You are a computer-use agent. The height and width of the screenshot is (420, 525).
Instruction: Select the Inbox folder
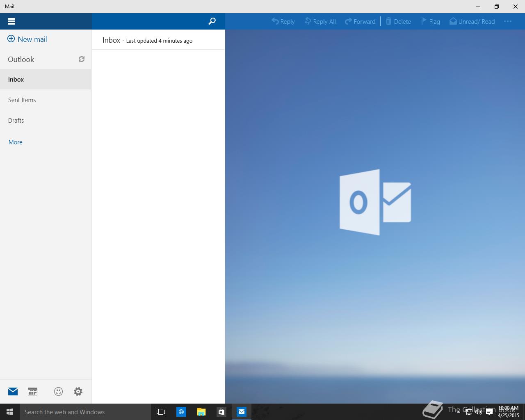coord(46,79)
